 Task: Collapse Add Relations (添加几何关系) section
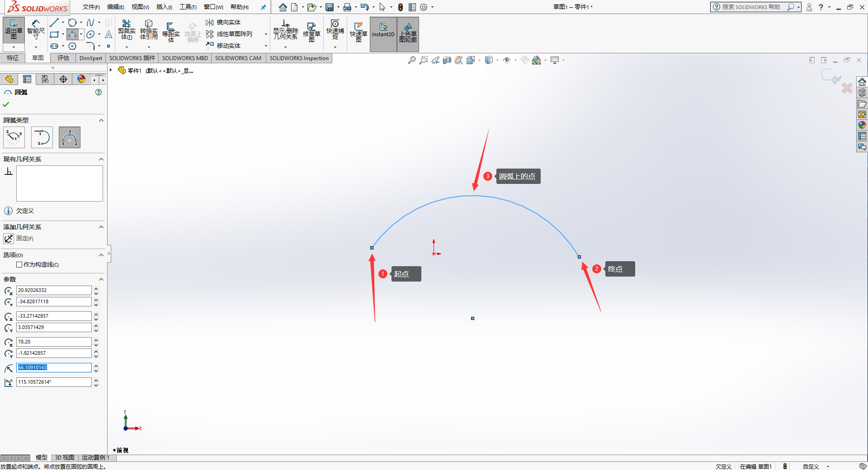coord(101,227)
